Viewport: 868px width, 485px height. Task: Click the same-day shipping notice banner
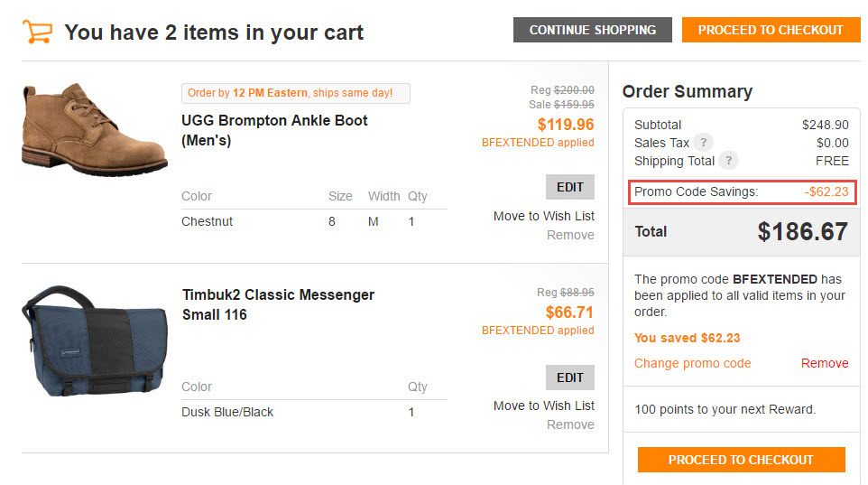tap(296, 93)
